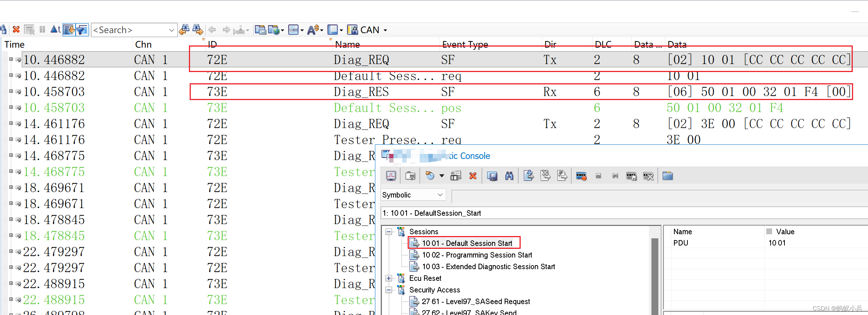Click the binoculars find icon in Console toolbar
This screenshot has height=315, width=868.
tap(509, 176)
